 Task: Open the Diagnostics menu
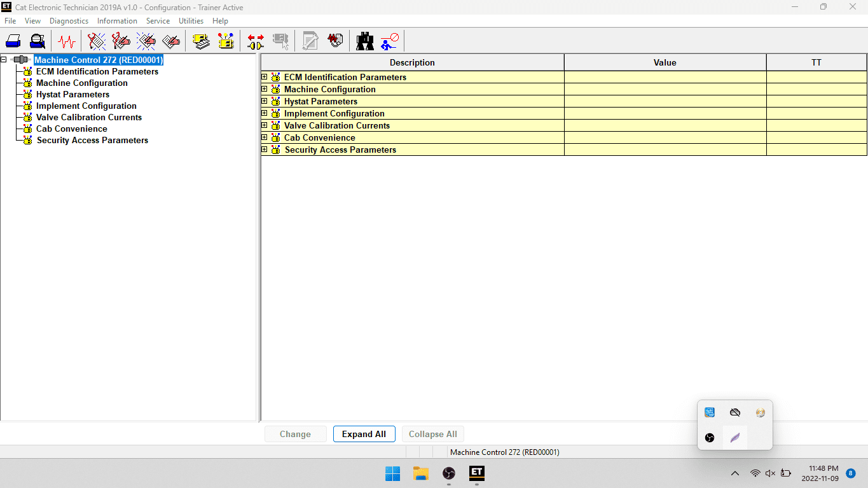point(69,21)
